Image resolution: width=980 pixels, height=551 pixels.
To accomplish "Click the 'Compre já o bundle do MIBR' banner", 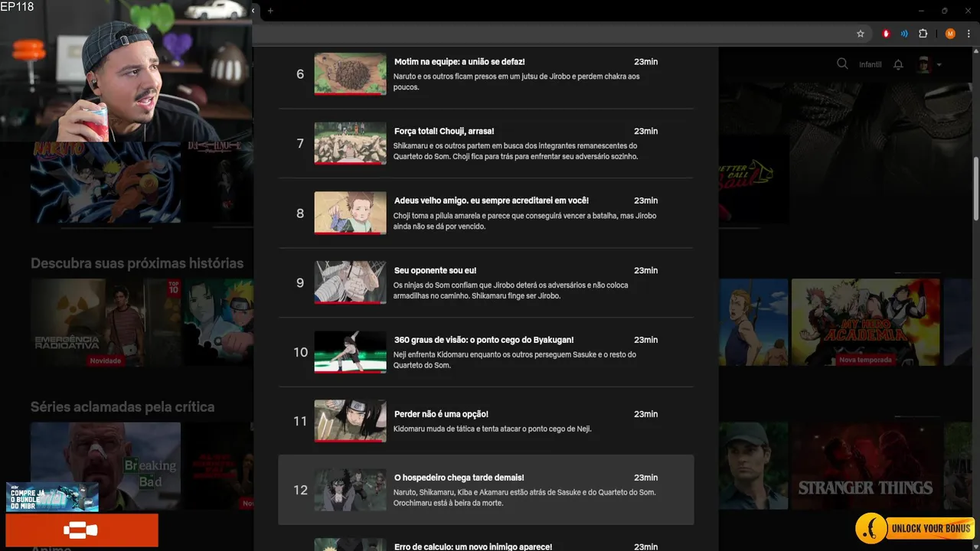I will click(52, 497).
